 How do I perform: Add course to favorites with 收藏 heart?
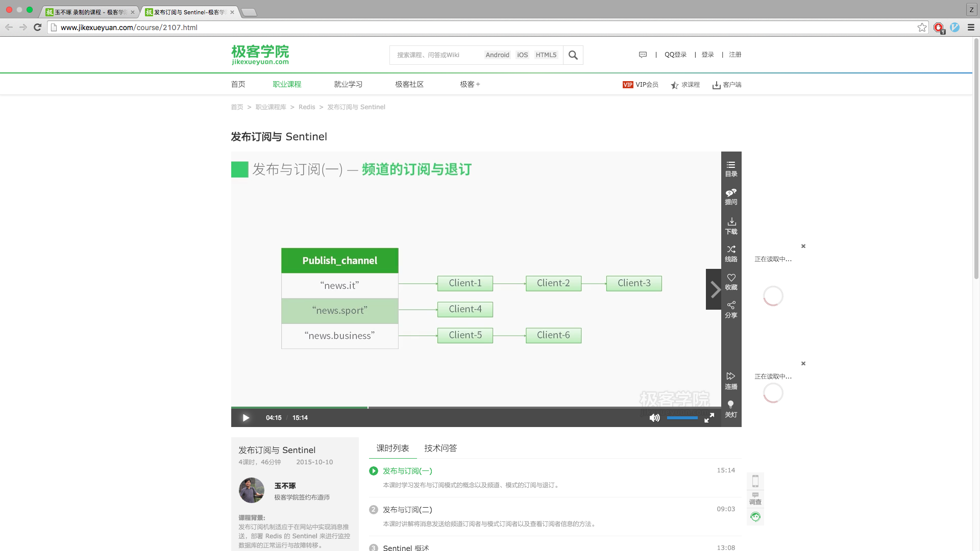click(731, 281)
